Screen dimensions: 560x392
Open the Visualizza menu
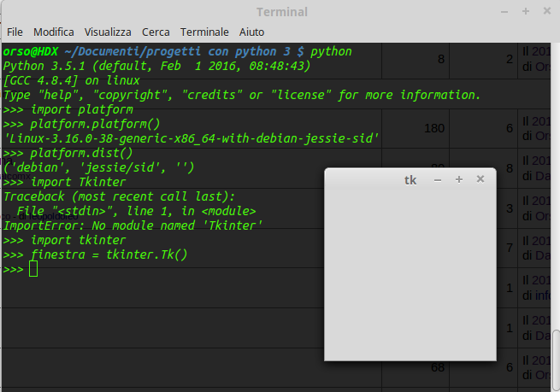point(108,32)
